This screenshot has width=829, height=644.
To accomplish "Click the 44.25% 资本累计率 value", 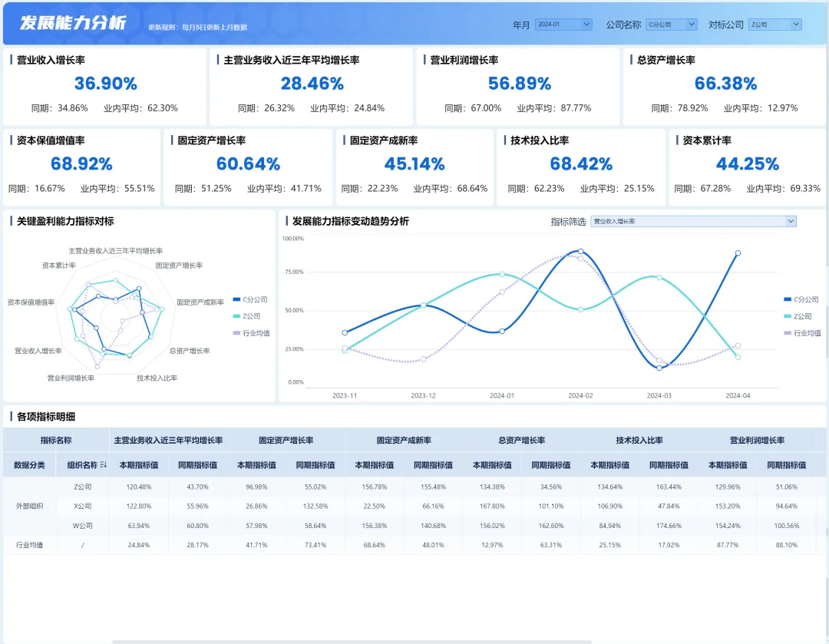I will tap(748, 164).
